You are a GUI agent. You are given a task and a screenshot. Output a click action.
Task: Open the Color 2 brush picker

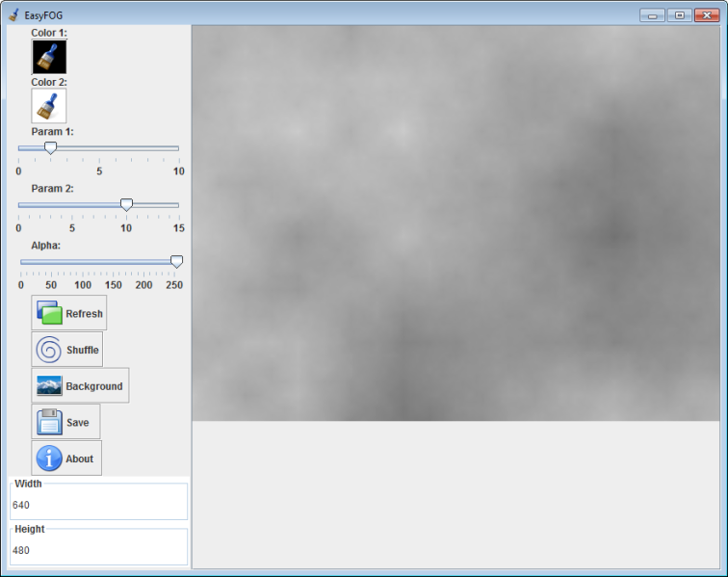(x=49, y=106)
